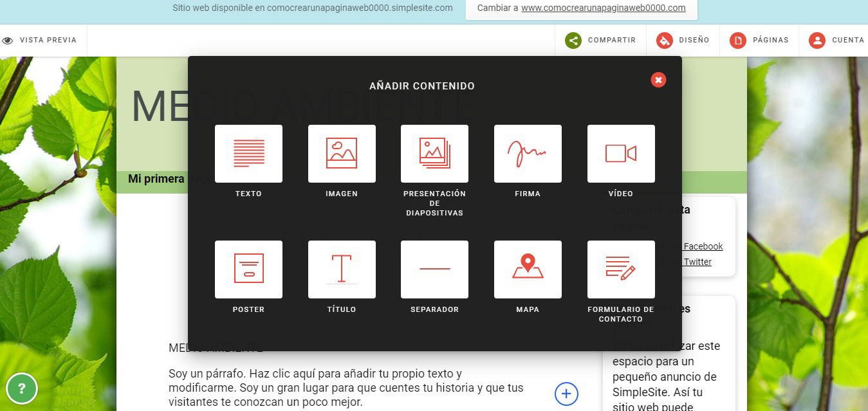Click the 'Mi primera' page tab
Image resolution: width=868 pixels, height=411 pixels.
click(x=156, y=179)
